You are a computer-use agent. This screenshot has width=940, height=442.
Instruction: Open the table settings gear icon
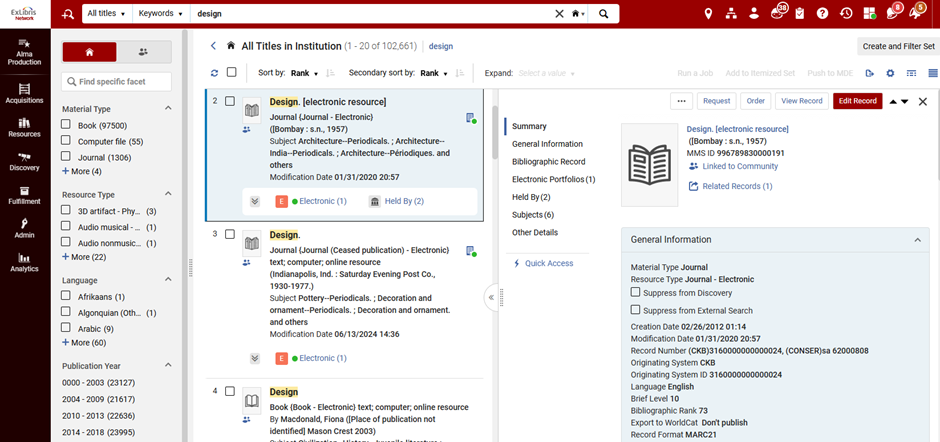click(890, 73)
